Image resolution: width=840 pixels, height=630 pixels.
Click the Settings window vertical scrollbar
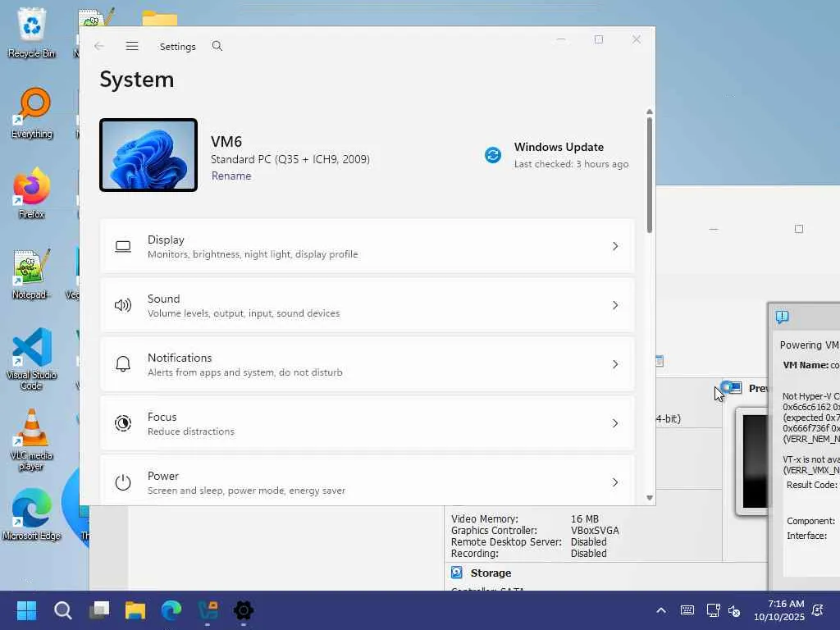point(650,174)
